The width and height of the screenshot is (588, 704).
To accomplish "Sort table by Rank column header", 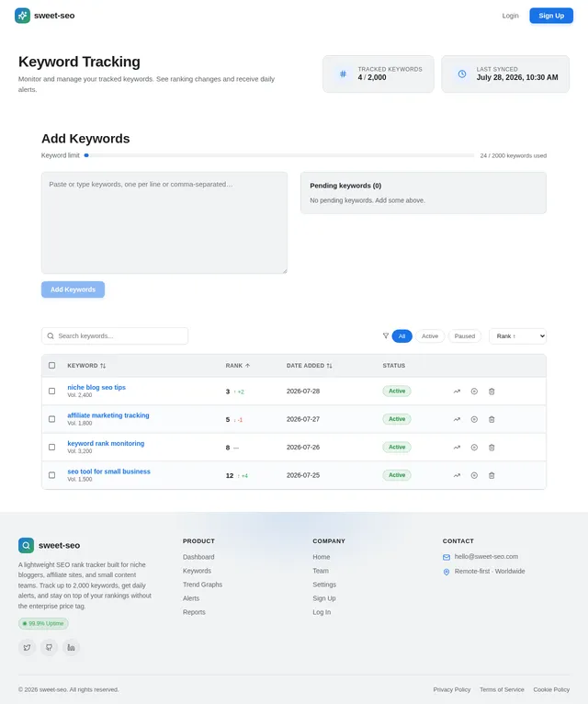I will point(238,366).
